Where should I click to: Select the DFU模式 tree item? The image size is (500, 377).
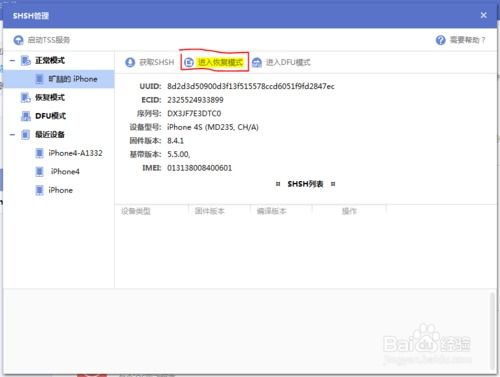click(51, 116)
